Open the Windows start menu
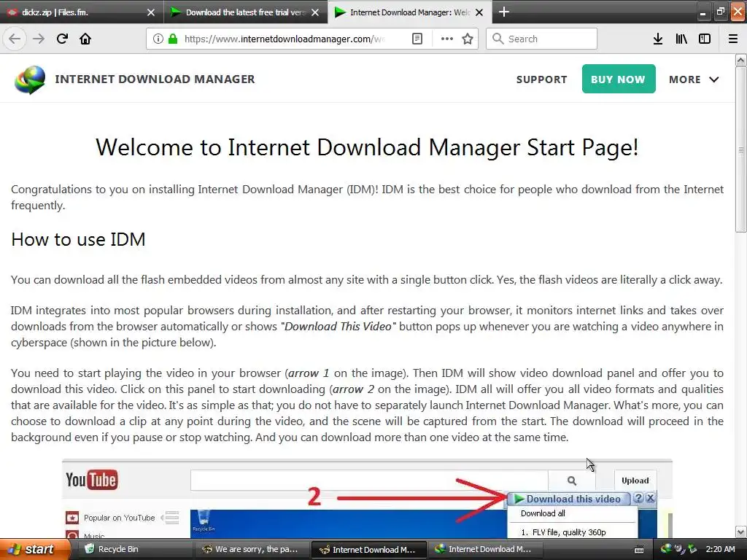The width and height of the screenshot is (747, 560). tap(34, 550)
